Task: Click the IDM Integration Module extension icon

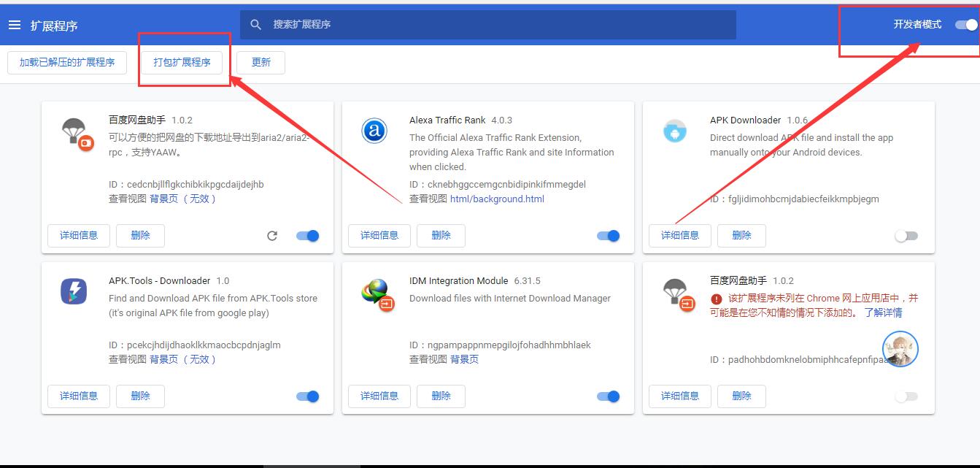Action: click(377, 294)
